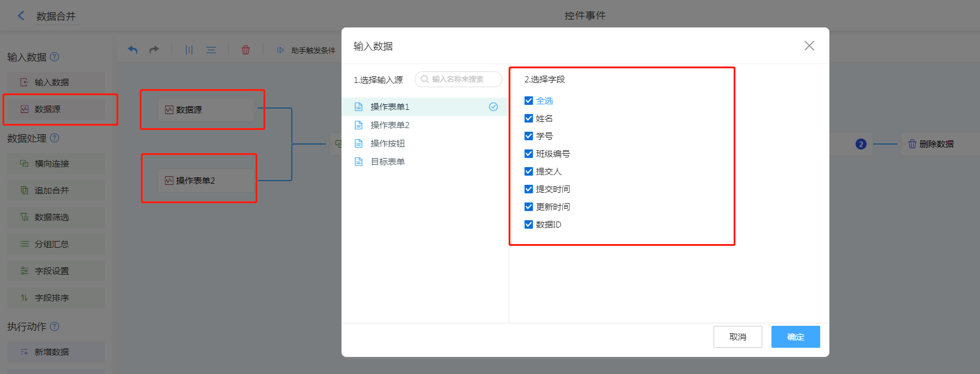Toggle the 全选 checkbox
The width and height of the screenshot is (980, 374).
[529, 101]
